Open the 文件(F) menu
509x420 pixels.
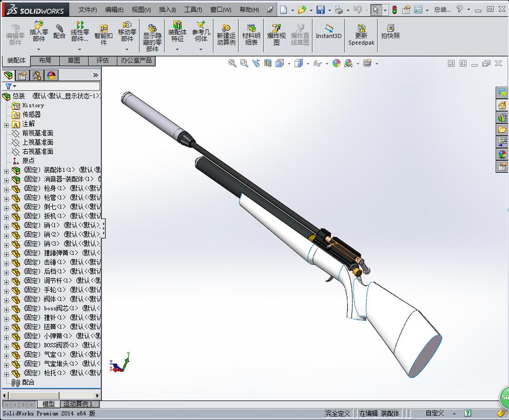(x=87, y=10)
